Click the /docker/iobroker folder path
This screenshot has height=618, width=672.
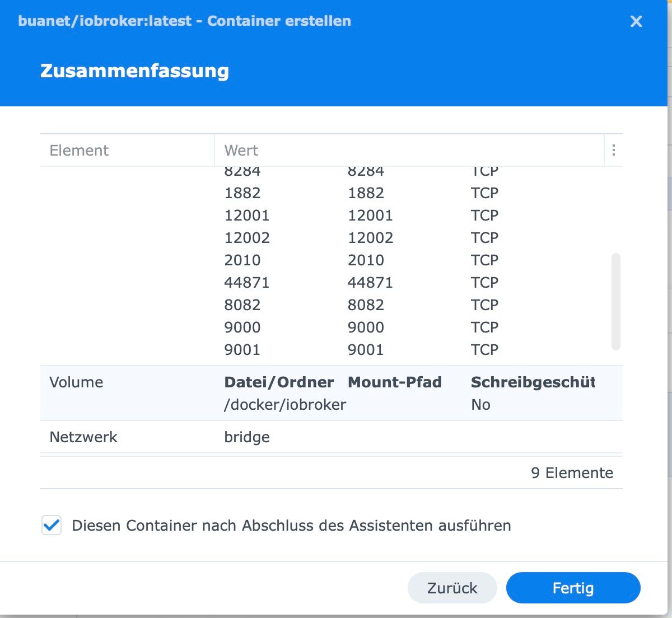(x=285, y=405)
